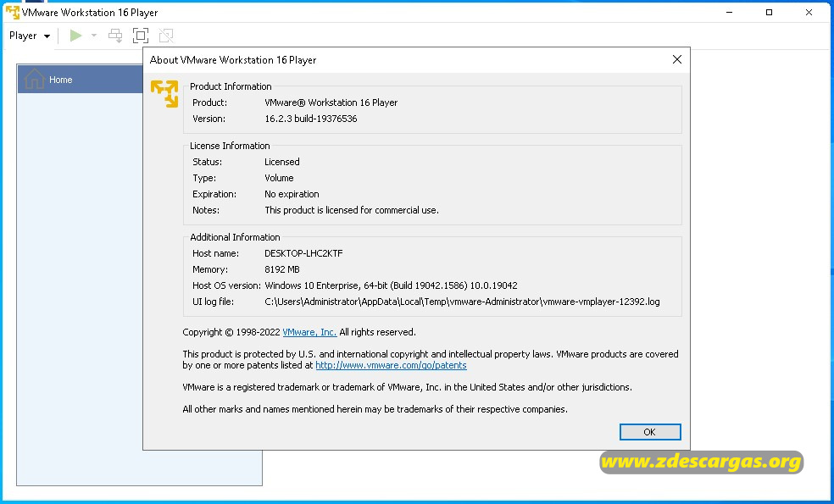Viewport: 834px width, 504px height.
Task: Click memory value 8192 MB
Action: pyautogui.click(x=282, y=269)
